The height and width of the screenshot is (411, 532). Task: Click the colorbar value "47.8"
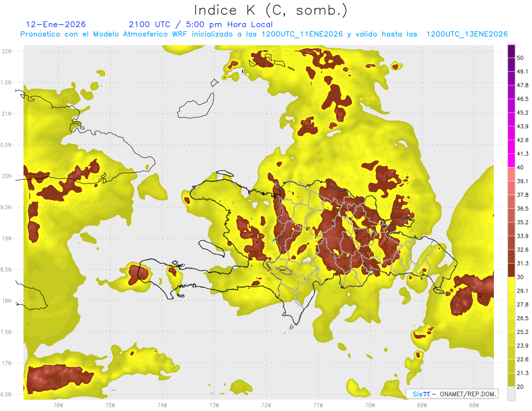click(x=523, y=85)
